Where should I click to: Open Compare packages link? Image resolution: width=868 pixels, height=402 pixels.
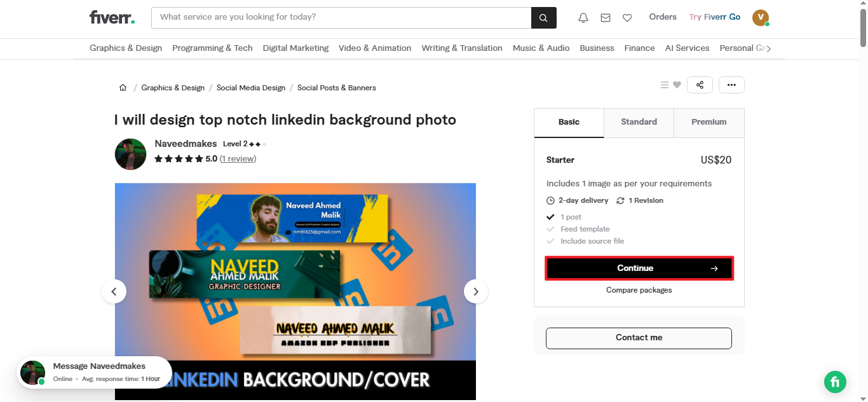639,290
